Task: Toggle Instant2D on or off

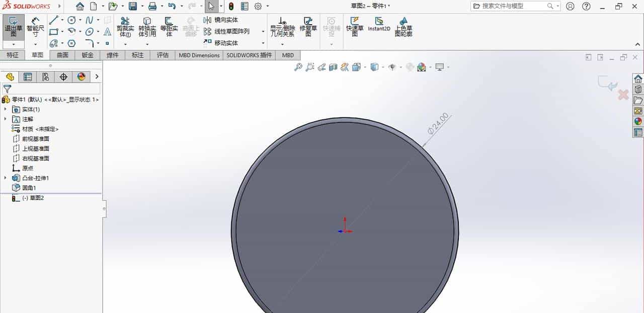Action: [x=379, y=25]
